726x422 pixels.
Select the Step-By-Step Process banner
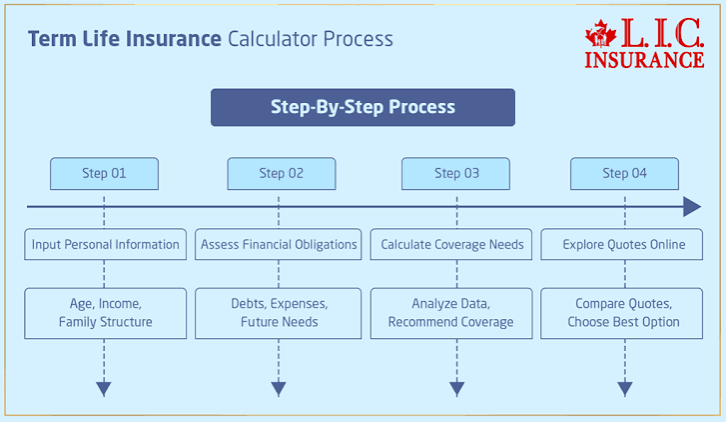[x=363, y=107]
